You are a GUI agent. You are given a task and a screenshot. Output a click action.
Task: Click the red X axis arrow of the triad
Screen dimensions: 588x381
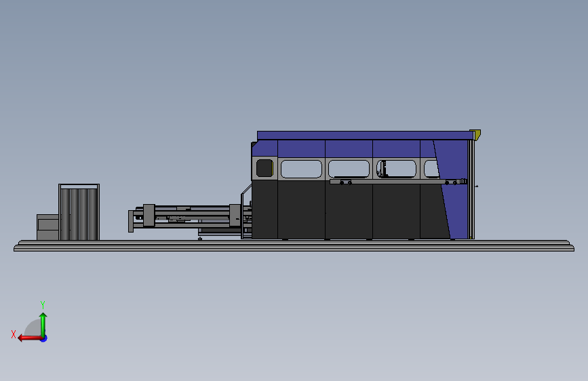click(x=30, y=338)
